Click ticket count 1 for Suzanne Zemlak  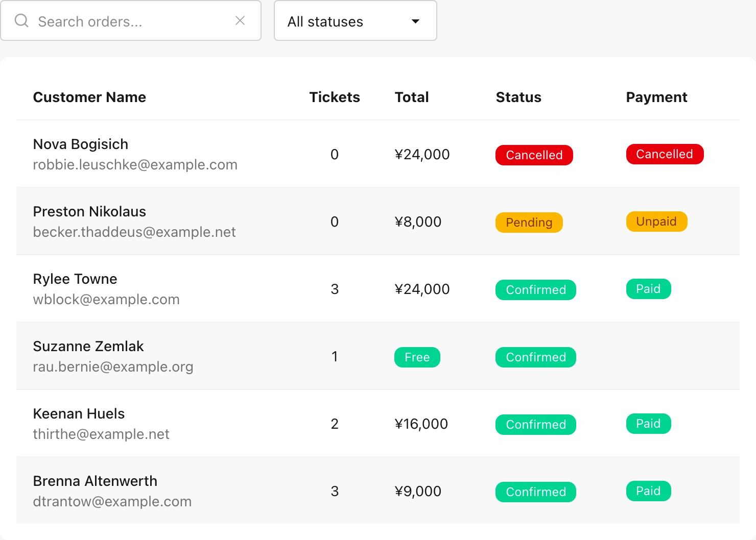click(x=335, y=356)
